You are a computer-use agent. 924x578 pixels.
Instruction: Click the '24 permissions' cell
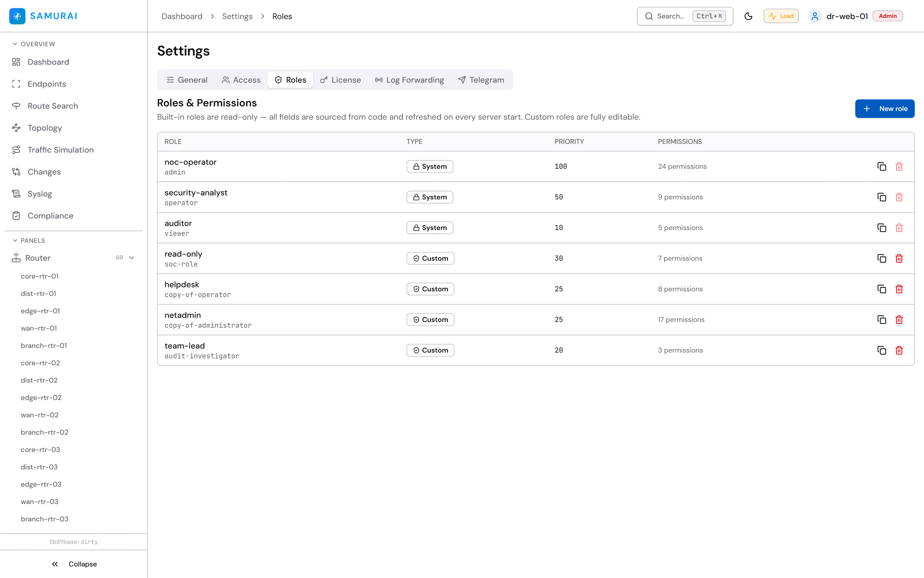[682, 166]
